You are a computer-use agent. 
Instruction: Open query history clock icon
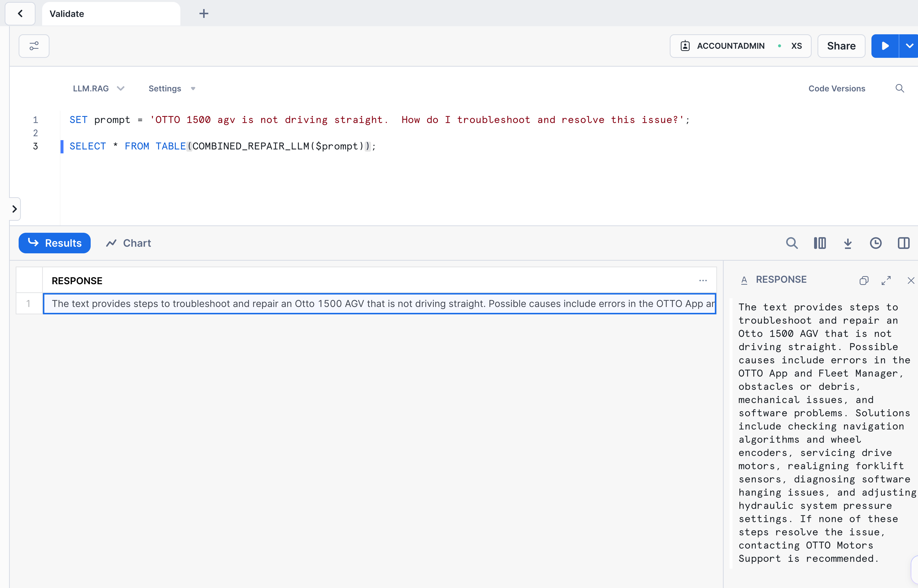point(876,243)
